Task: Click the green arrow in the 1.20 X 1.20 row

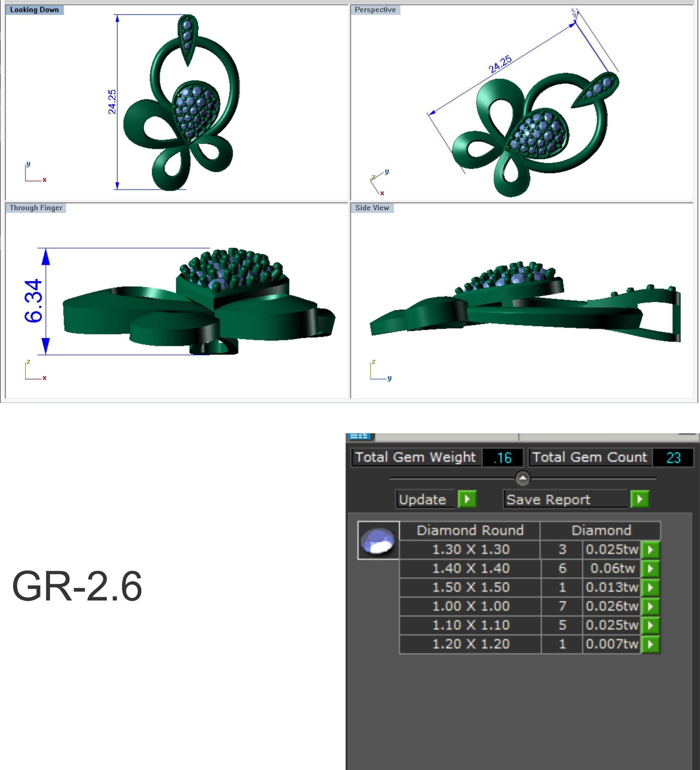Action: 651,644
